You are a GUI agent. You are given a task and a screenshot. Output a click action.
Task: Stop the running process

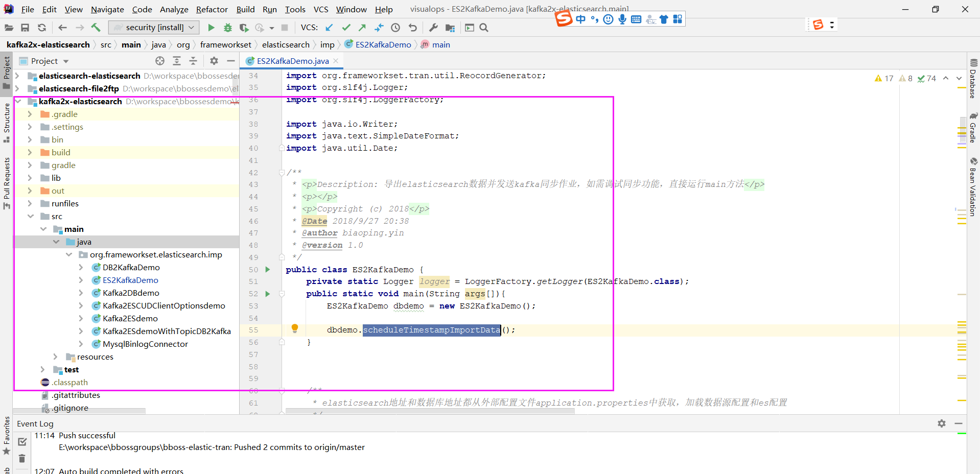point(285,28)
